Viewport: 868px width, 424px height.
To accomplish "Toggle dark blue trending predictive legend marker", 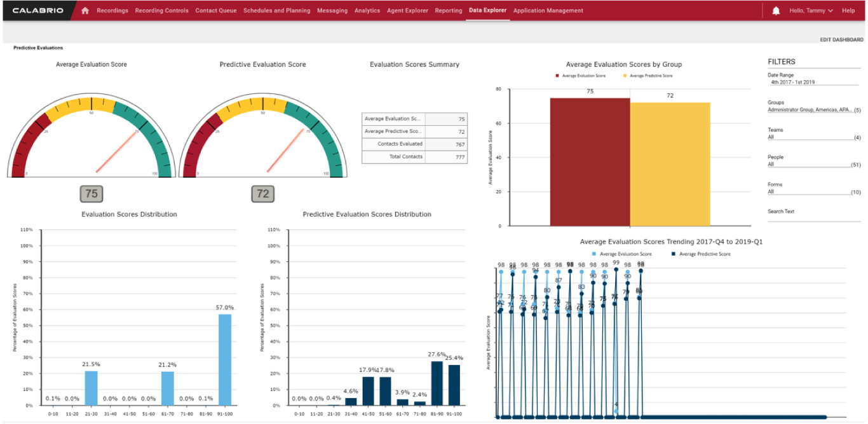I will tap(674, 254).
